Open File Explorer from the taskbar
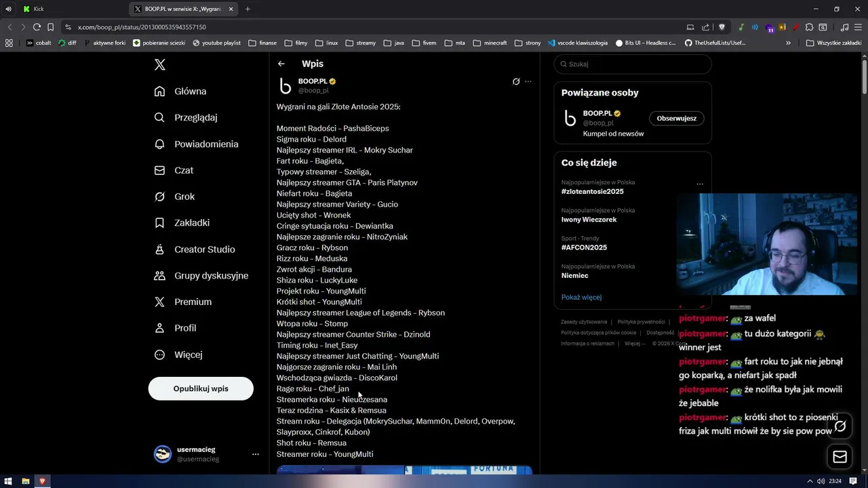Screen dimensions: 868x488 tap(26, 481)
